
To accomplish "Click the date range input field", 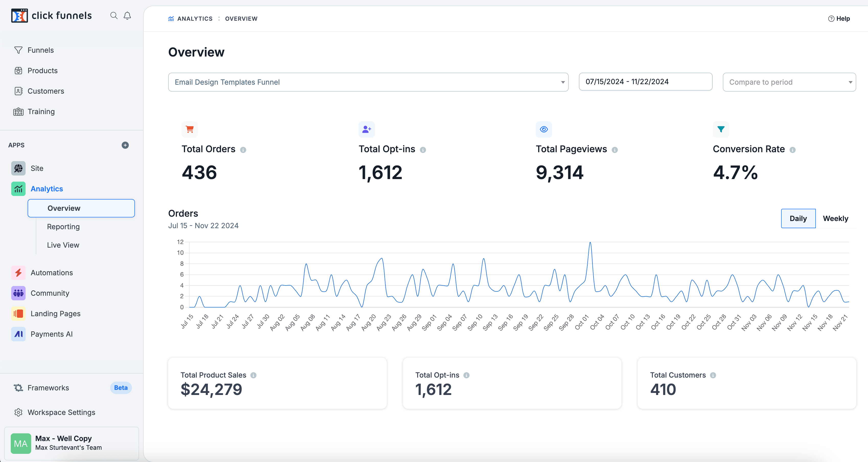I will [x=645, y=82].
